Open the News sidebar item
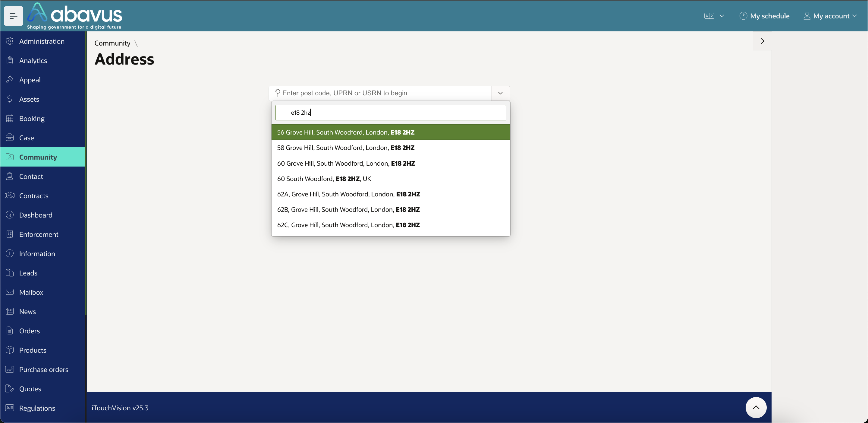The width and height of the screenshot is (868, 423). (x=42, y=311)
